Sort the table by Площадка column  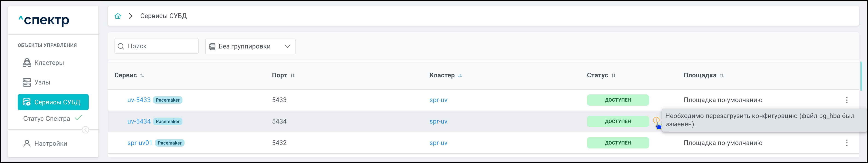point(721,75)
